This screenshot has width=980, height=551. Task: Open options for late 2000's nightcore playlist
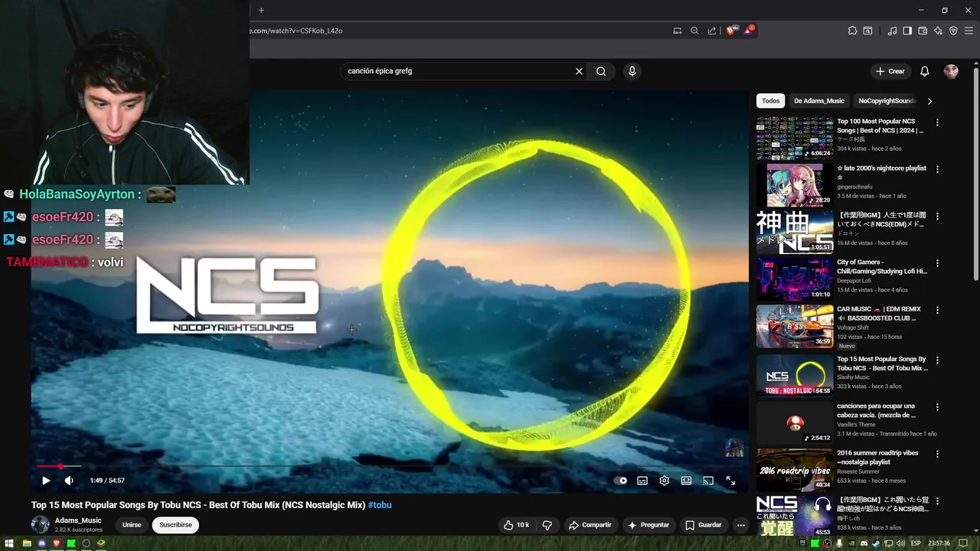(x=937, y=169)
